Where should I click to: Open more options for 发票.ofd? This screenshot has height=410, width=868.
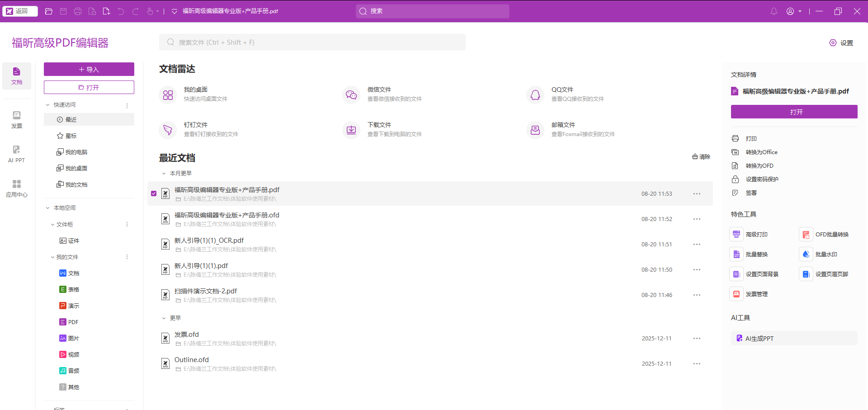coord(697,338)
